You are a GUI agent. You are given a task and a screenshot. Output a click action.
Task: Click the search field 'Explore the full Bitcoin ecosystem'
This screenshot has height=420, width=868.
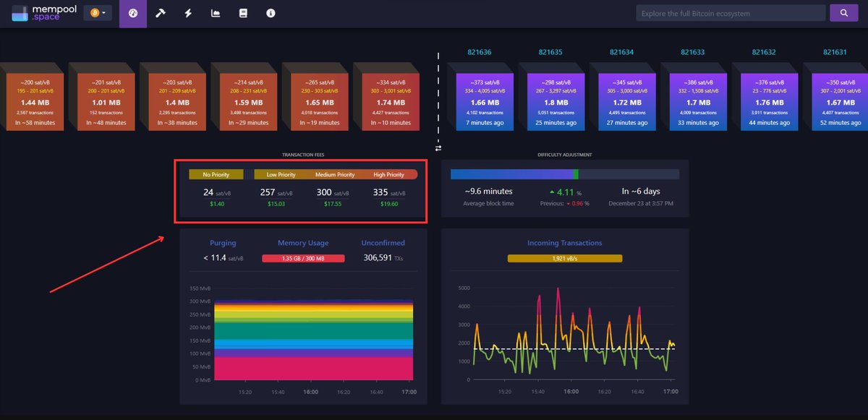731,13
